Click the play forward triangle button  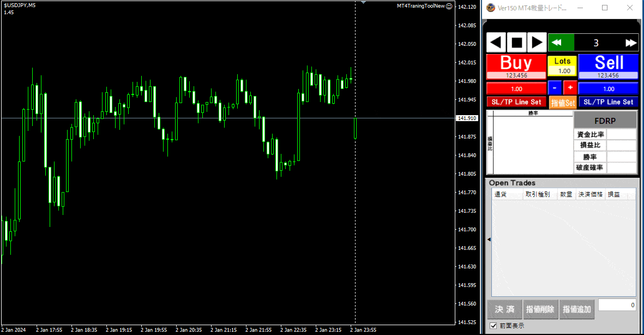tap(537, 43)
